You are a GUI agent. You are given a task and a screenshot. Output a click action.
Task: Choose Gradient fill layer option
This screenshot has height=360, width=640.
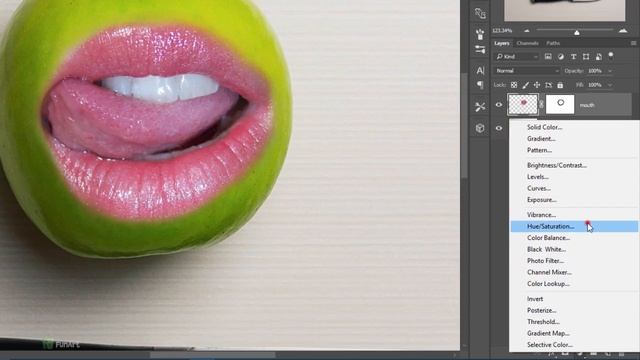tap(574, 138)
